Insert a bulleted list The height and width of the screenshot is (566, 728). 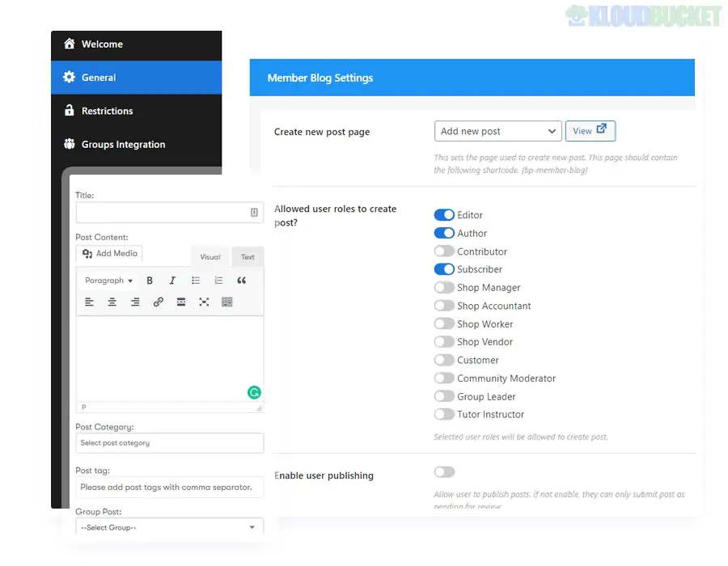pos(195,280)
